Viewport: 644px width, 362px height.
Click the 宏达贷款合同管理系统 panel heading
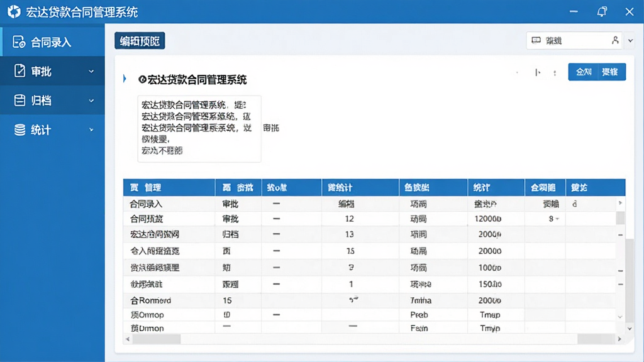click(x=197, y=80)
